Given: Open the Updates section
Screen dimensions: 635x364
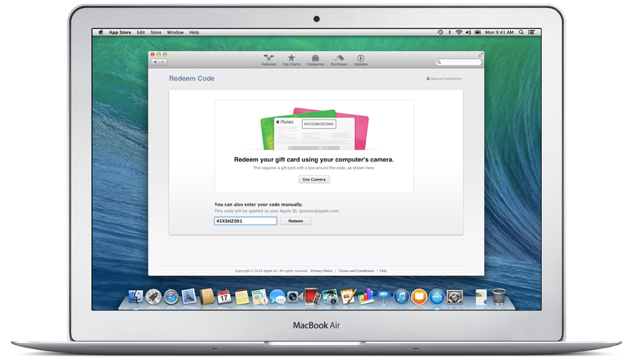Looking at the screenshot, I should [360, 60].
